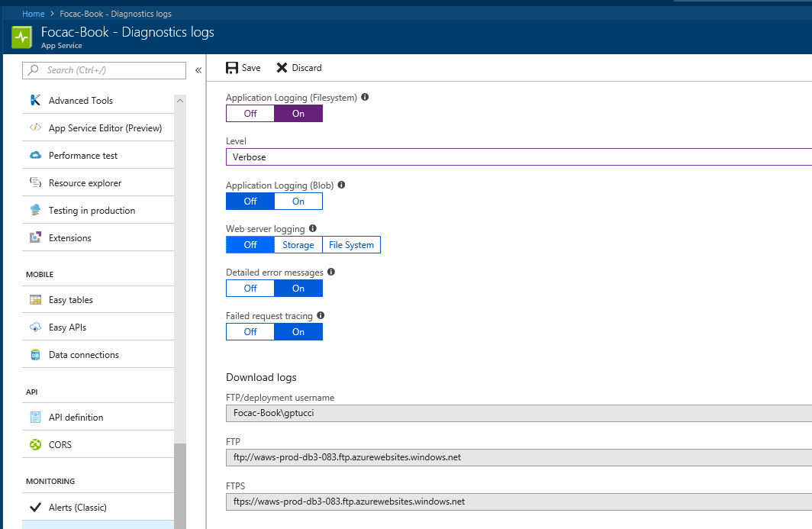Click the floppy disk Save icon

click(232, 68)
